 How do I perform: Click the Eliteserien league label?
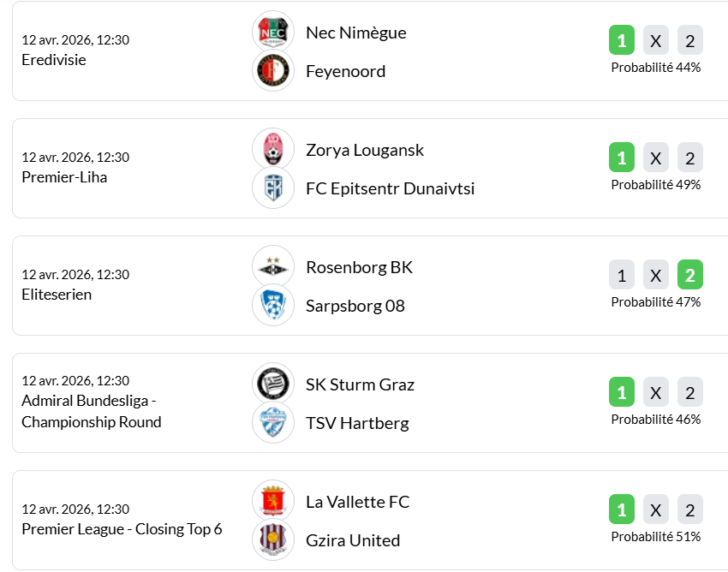click(57, 295)
